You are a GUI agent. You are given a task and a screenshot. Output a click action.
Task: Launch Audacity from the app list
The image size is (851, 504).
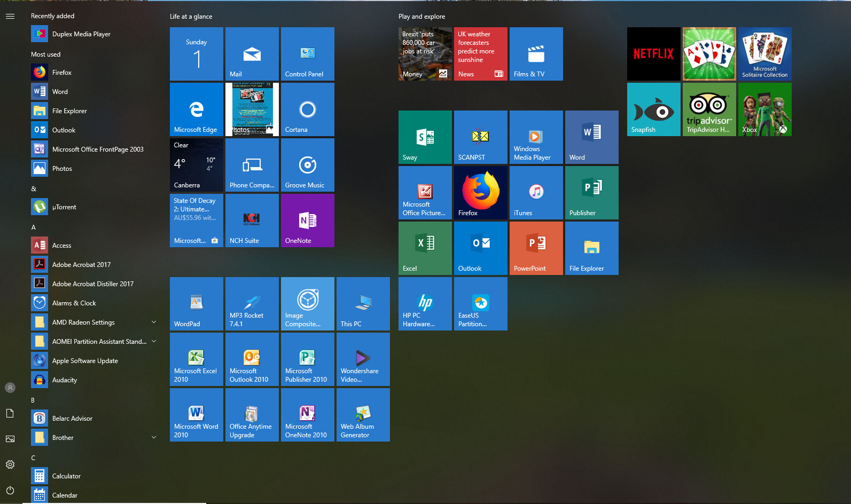(94, 380)
